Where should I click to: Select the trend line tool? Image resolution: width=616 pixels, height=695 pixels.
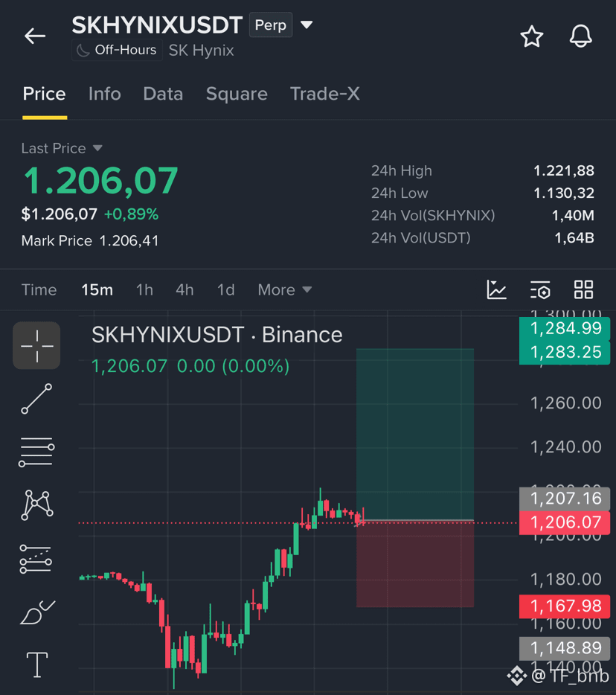coord(36,399)
